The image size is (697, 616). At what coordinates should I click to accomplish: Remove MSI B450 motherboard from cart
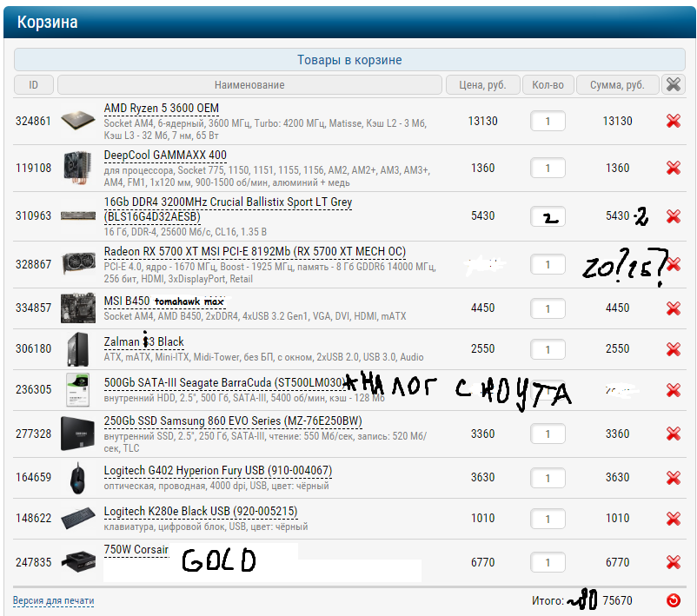(x=674, y=308)
